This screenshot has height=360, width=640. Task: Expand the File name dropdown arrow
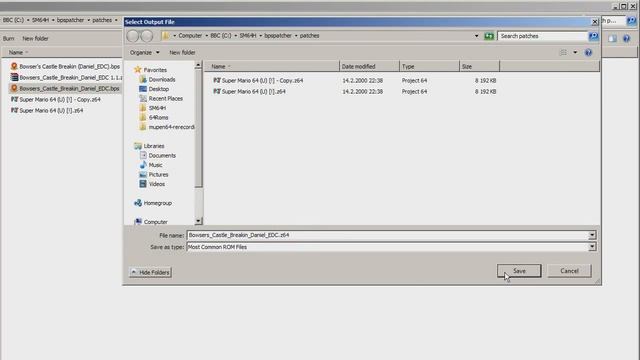592,235
